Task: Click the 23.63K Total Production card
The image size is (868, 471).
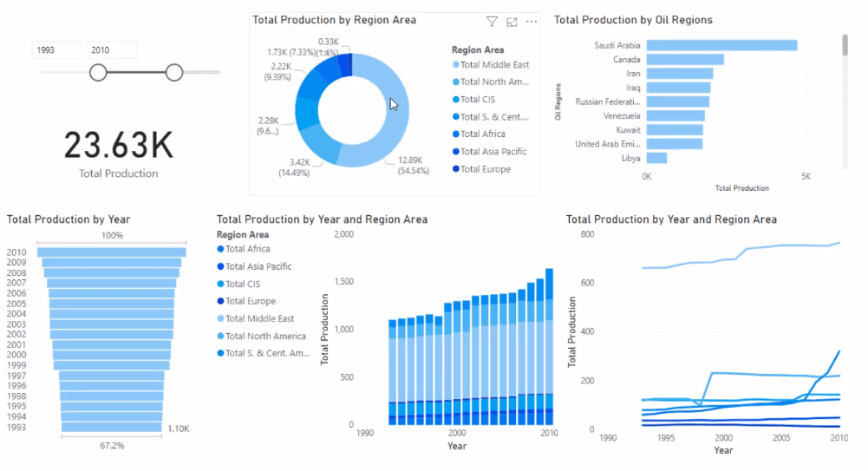Action: pyautogui.click(x=119, y=154)
